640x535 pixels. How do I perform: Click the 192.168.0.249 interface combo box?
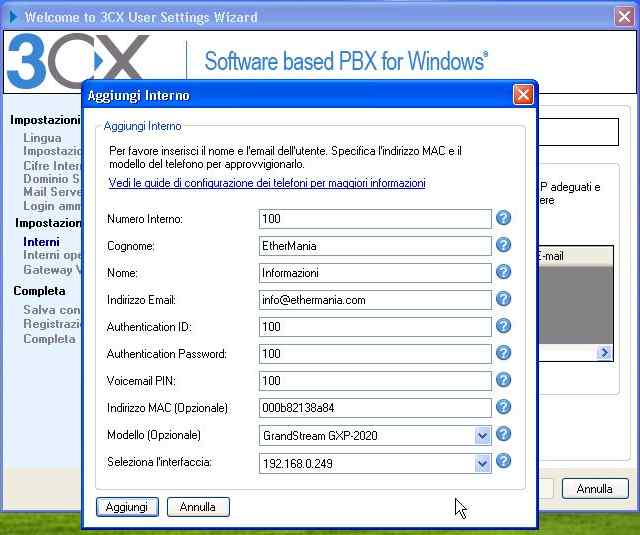pyautogui.click(x=375, y=463)
